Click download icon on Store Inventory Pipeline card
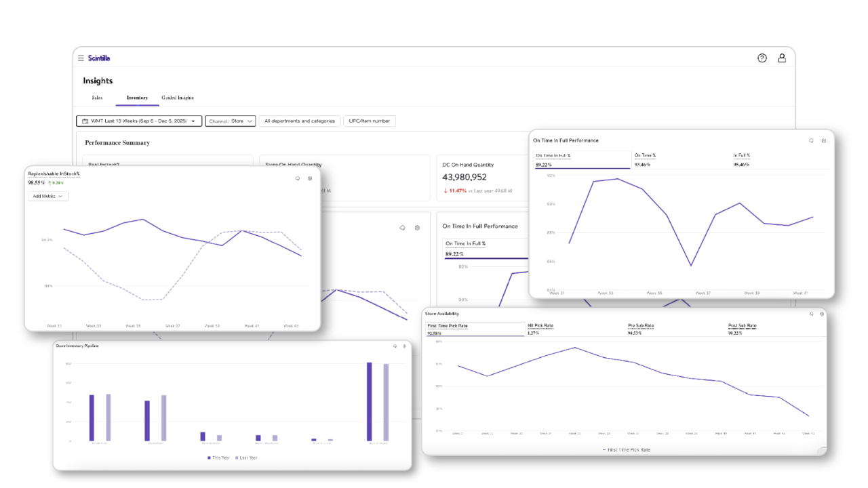This screenshot has width=868, height=488. click(x=395, y=346)
